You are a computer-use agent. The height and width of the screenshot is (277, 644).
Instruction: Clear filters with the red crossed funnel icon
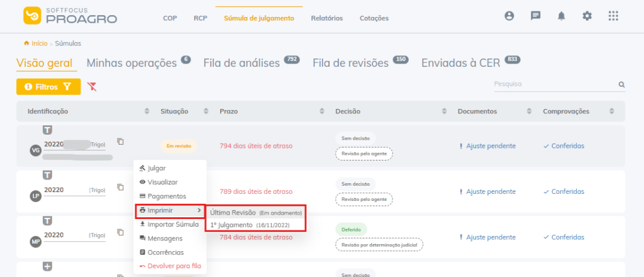click(x=92, y=86)
